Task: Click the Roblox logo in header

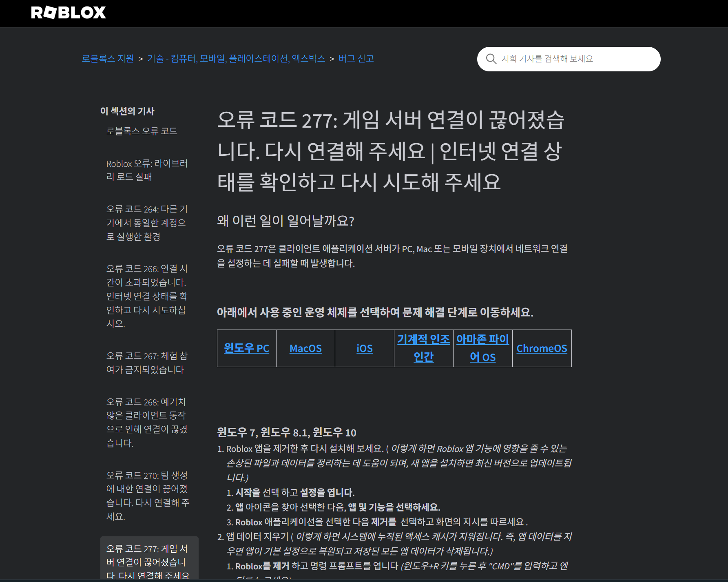Action: [x=68, y=13]
